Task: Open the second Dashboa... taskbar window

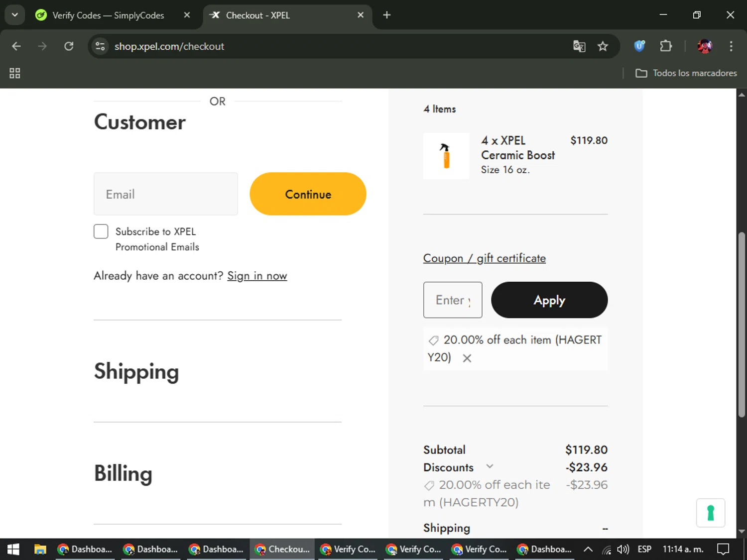Action: click(x=151, y=549)
